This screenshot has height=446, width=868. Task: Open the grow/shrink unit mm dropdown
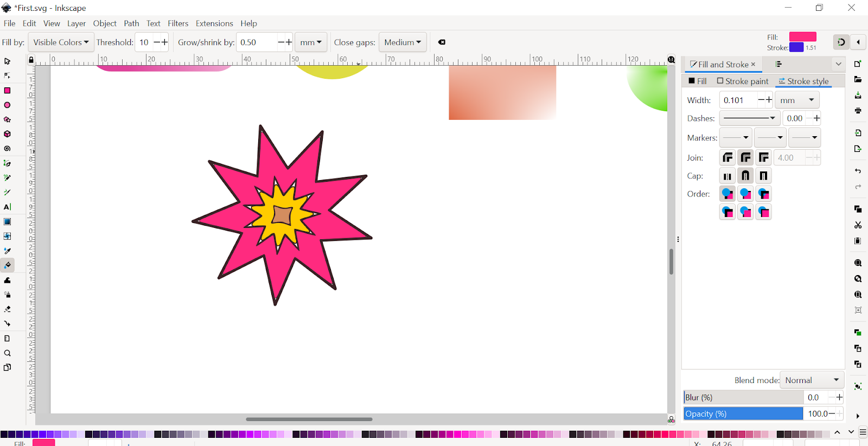tap(311, 42)
